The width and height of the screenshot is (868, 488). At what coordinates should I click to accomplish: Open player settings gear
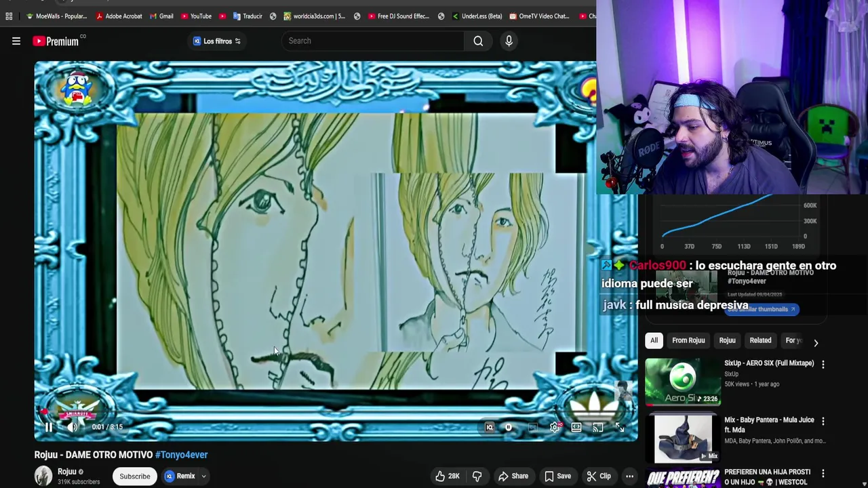(x=555, y=427)
